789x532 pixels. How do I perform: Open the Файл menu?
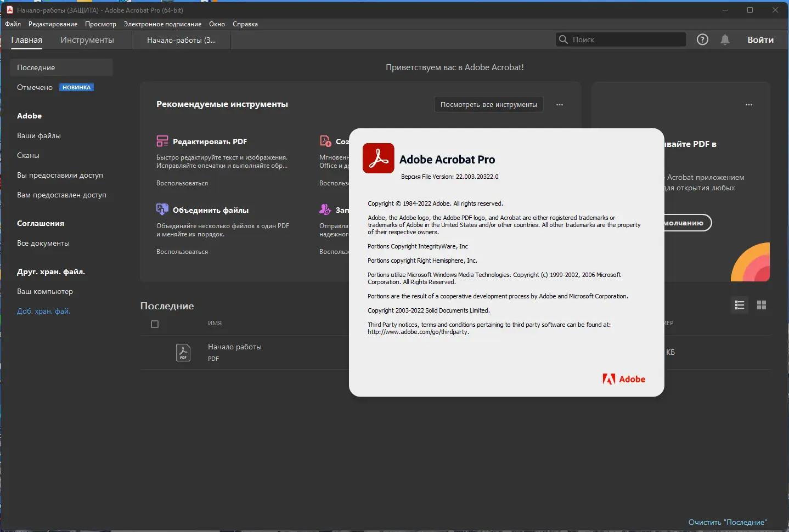[13, 24]
